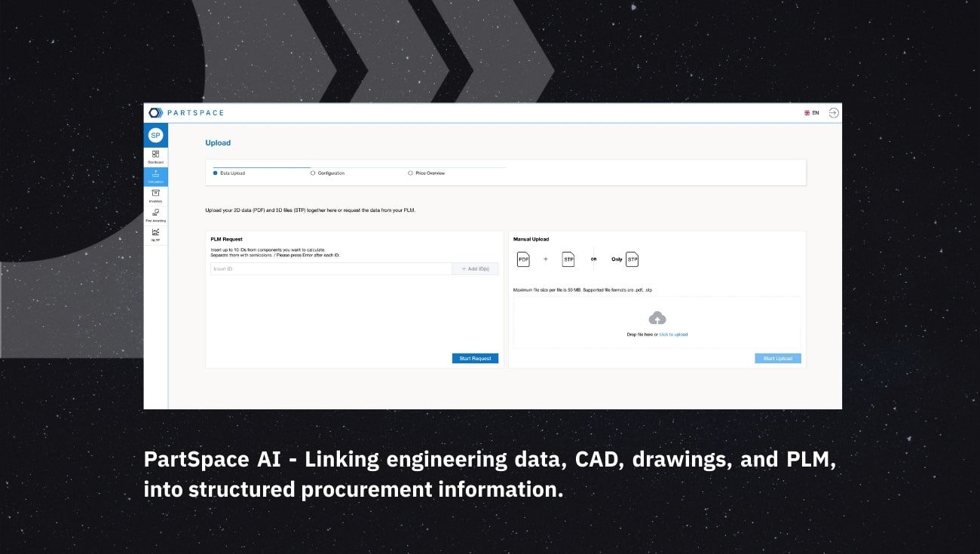980x554 pixels.
Task: Open file picker via click to upload
Action: coord(675,334)
